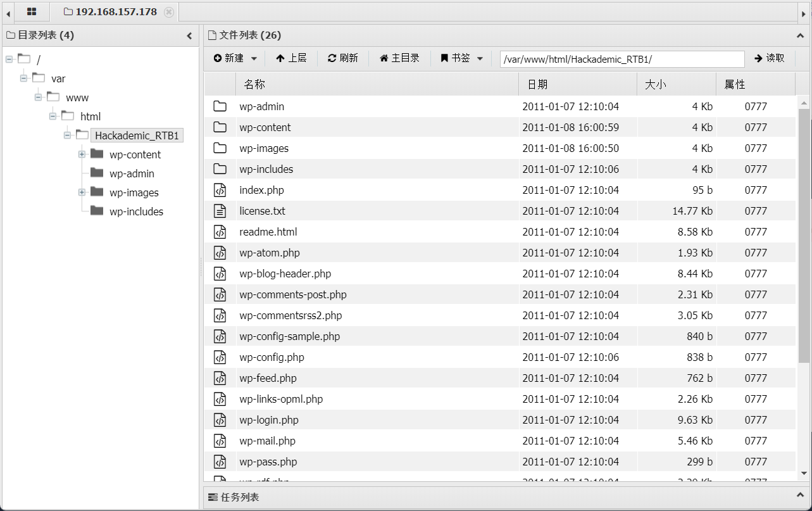Open wp-config.php from the file list
812x511 pixels.
pos(271,356)
